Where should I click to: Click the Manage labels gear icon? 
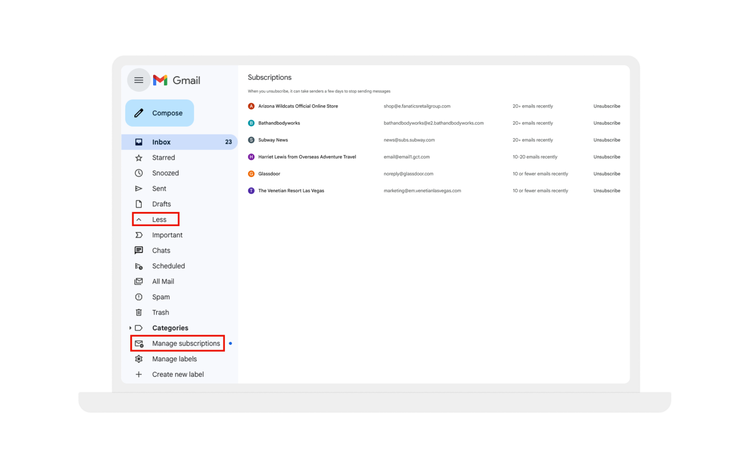139,359
